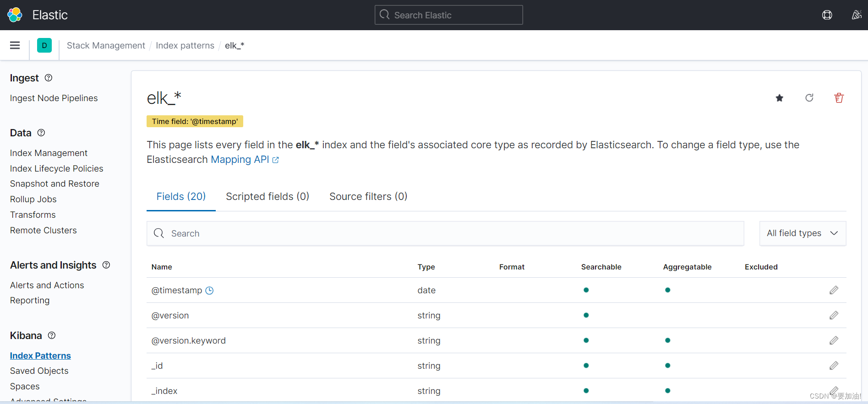This screenshot has width=868, height=404.
Task: Open Spaces page
Action: click(25, 386)
